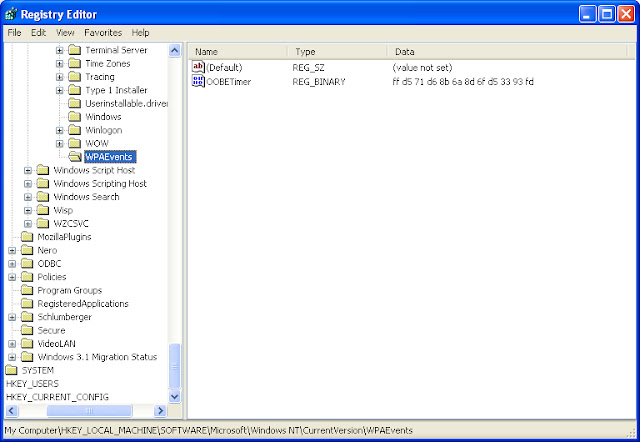Expand the Tracing key
Image resolution: width=640 pixels, height=442 pixels.
pos(60,77)
